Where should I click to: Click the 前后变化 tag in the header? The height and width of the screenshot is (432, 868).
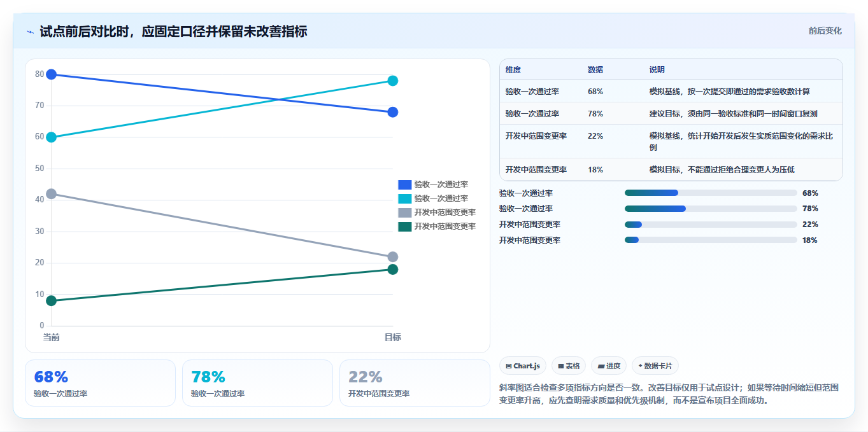[825, 31]
